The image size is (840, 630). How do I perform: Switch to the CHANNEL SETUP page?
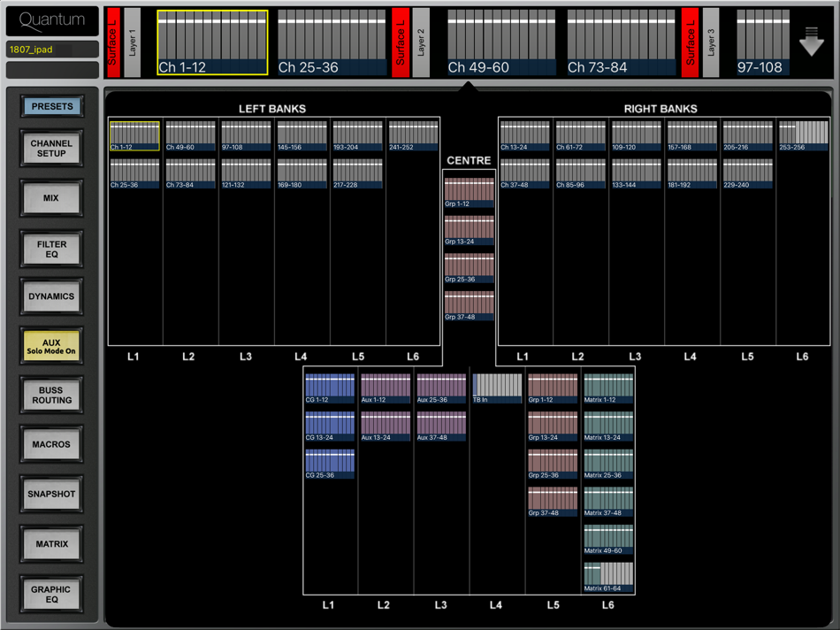coord(51,148)
